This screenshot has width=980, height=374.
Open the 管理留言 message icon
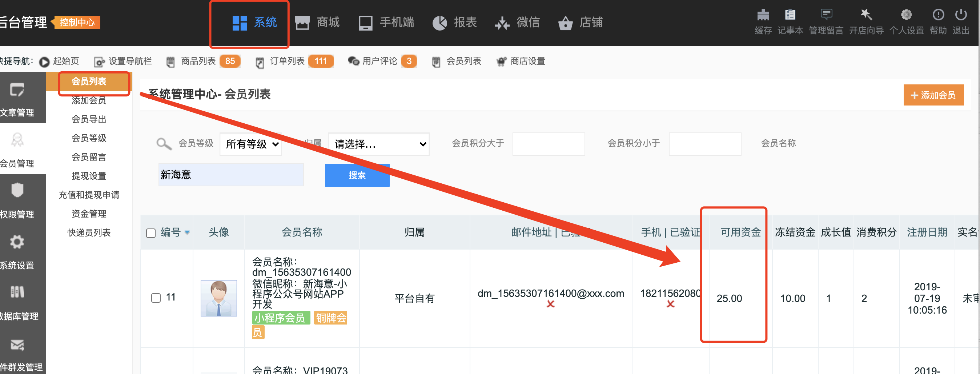[x=826, y=15]
